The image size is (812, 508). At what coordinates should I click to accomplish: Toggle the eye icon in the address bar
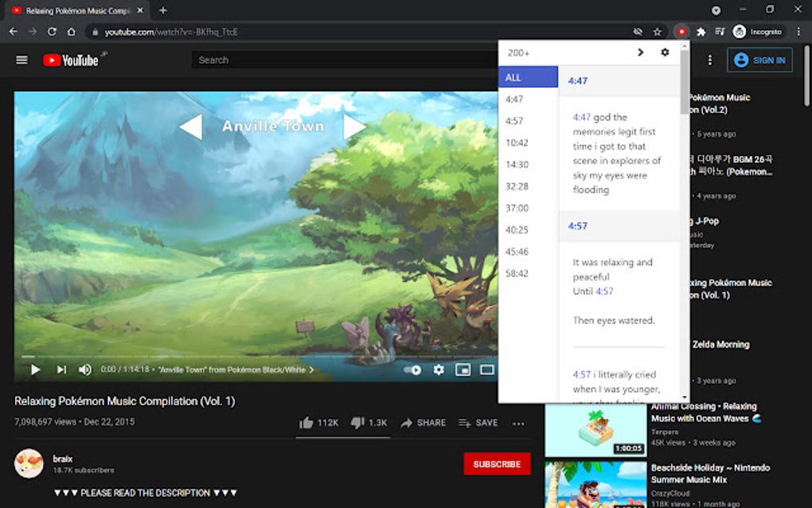[x=638, y=31]
